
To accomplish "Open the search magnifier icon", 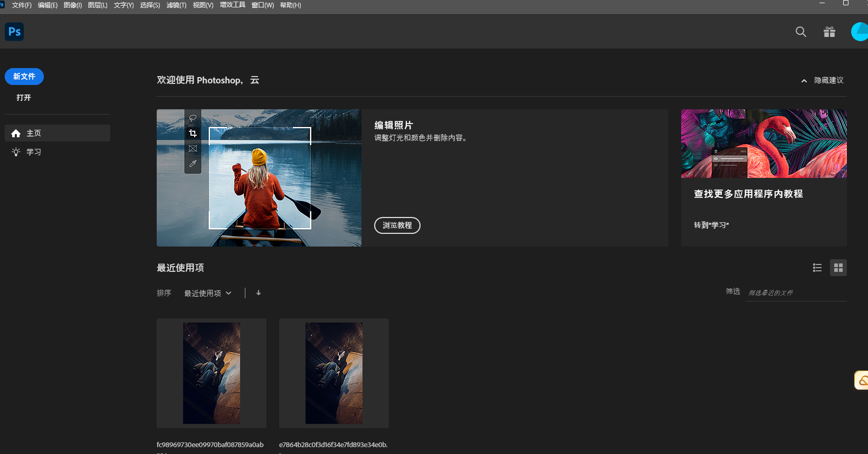I will tap(801, 32).
